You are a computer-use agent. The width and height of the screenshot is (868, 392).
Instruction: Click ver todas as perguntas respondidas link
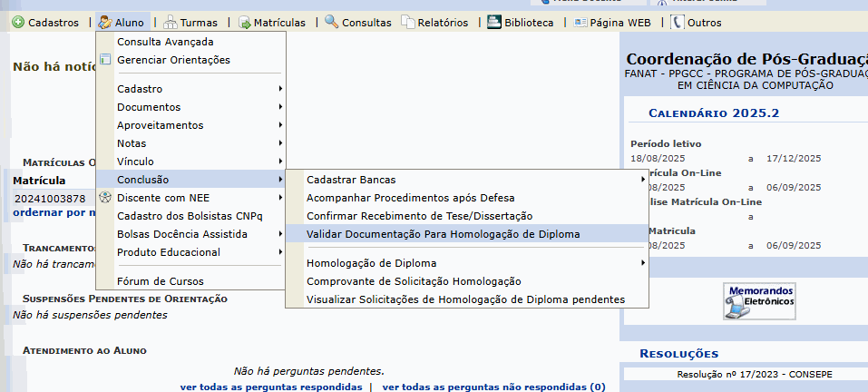click(x=270, y=387)
